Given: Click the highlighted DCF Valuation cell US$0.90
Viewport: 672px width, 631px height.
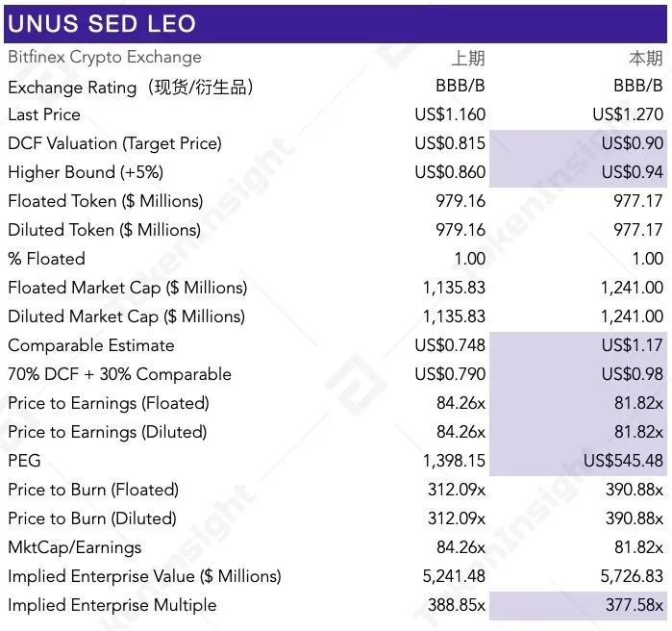Looking at the screenshot, I should [633, 143].
